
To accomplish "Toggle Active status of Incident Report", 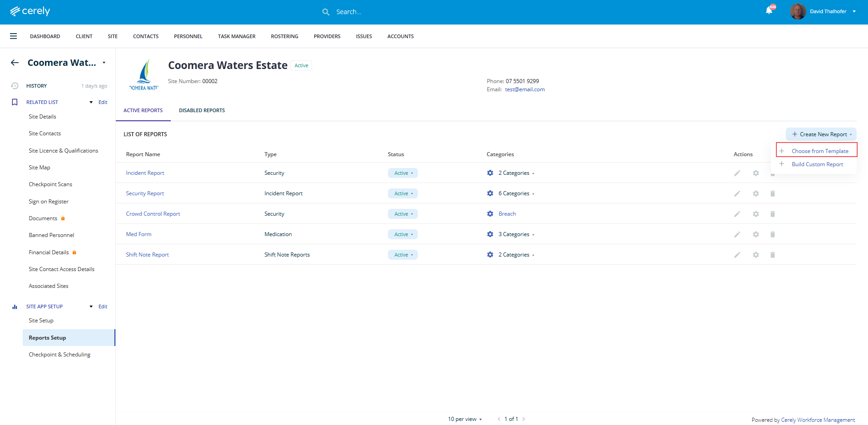I will point(403,173).
